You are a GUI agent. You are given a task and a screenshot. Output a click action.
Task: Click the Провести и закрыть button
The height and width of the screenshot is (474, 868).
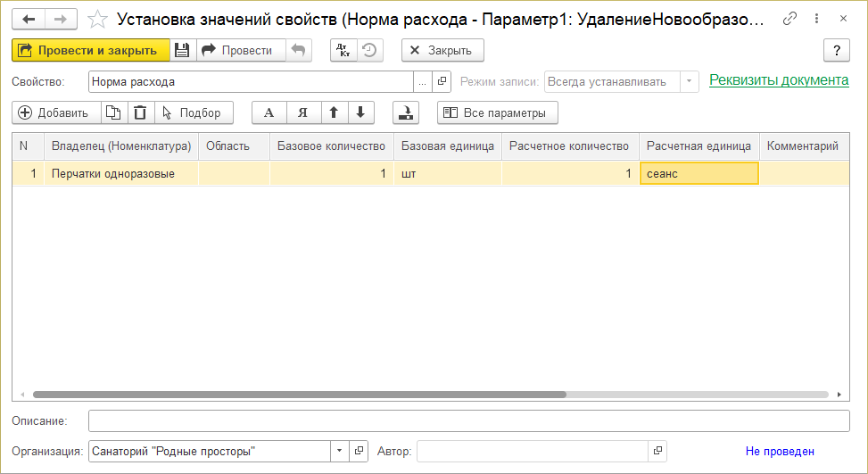tap(90, 50)
